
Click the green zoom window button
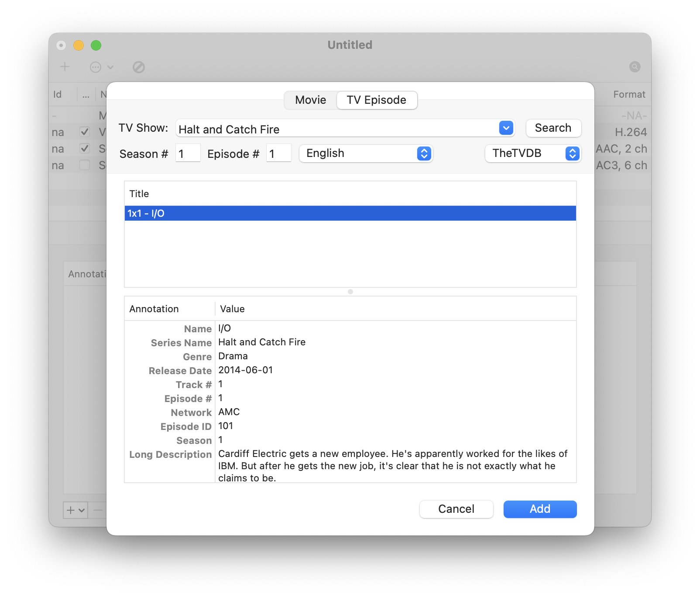(96, 45)
